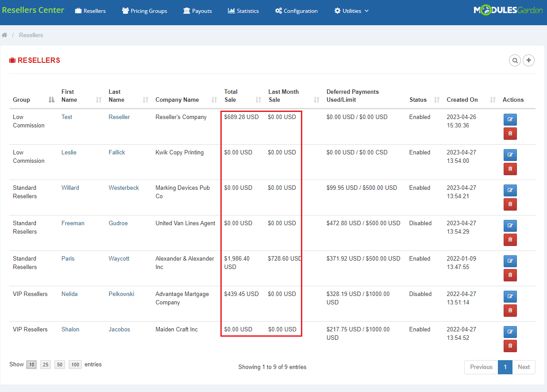Show 10 entries per page
Viewport: 547px width, 392px height.
[x=31, y=365]
